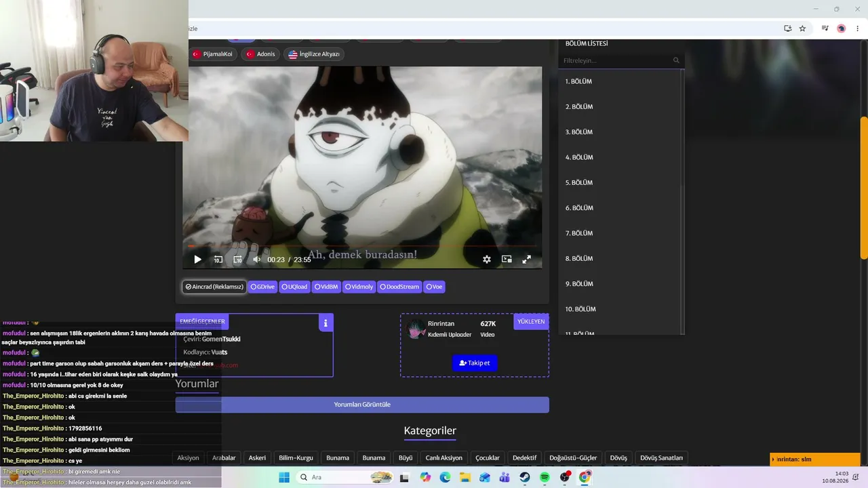
Task: Open 1. BÖLÜM from the episode list
Action: [620, 81]
